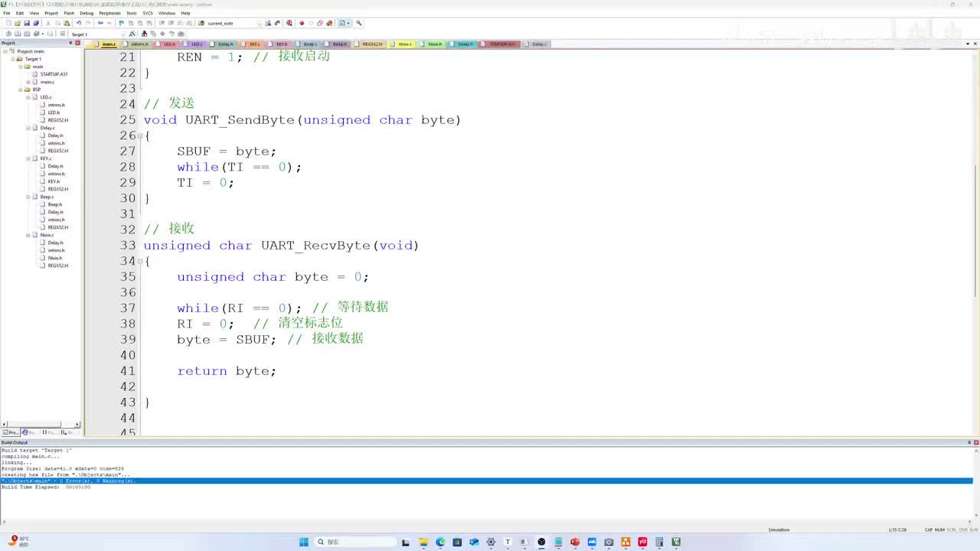Select Nixie.h under Nixie.c in project tree
Screen dimensions: 980x551
[x=55, y=258]
